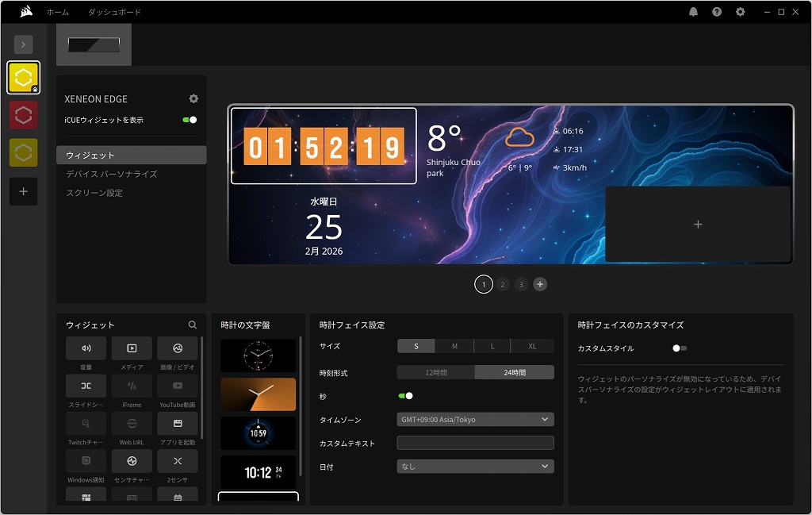
Task: Add a new screen page
Action: pos(540,284)
